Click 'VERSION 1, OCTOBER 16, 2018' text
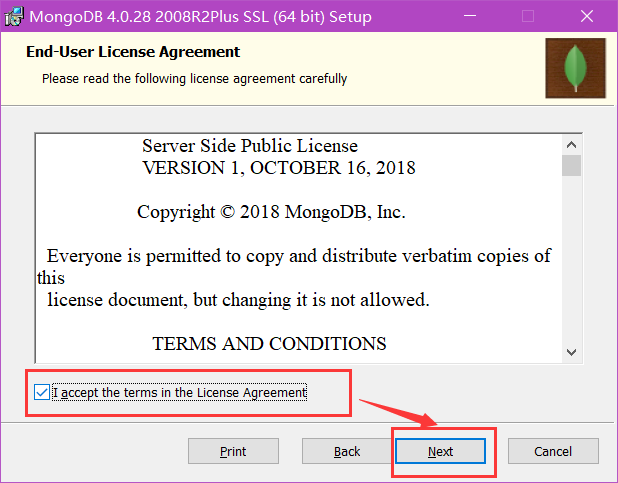This screenshot has height=483, width=618. click(279, 168)
